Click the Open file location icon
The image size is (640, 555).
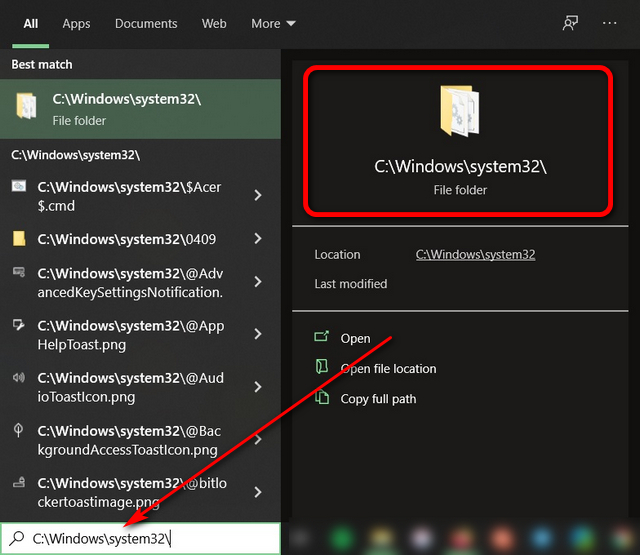(x=322, y=366)
